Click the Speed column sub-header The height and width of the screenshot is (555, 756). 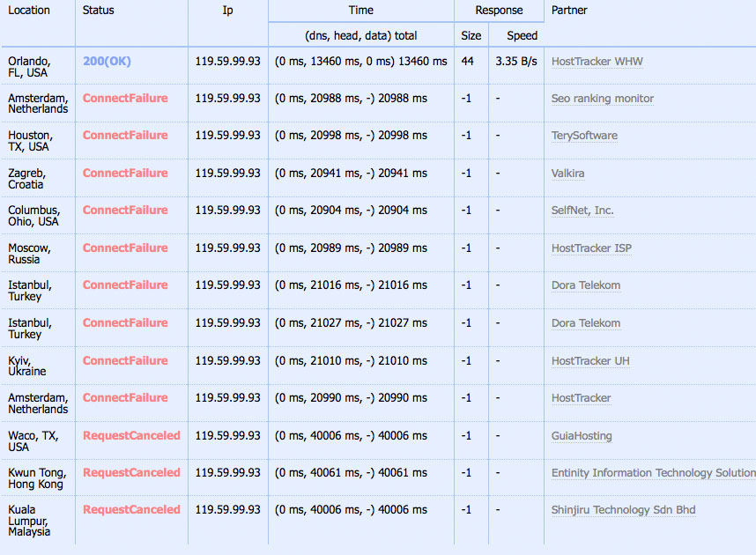522,36
